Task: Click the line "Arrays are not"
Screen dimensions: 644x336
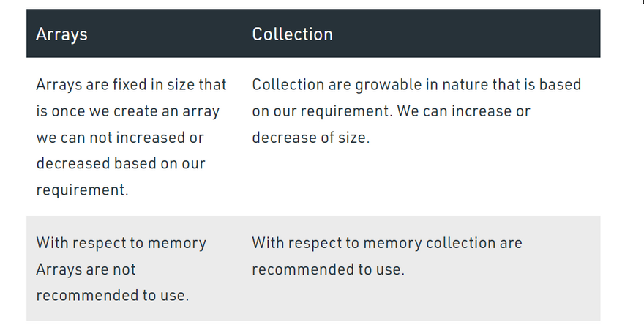Action: 86,269
